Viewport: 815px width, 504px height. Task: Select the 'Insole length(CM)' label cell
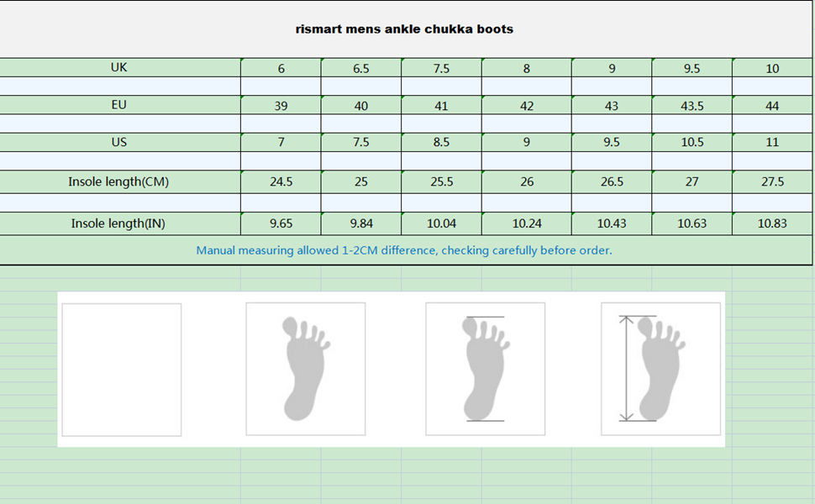119,181
